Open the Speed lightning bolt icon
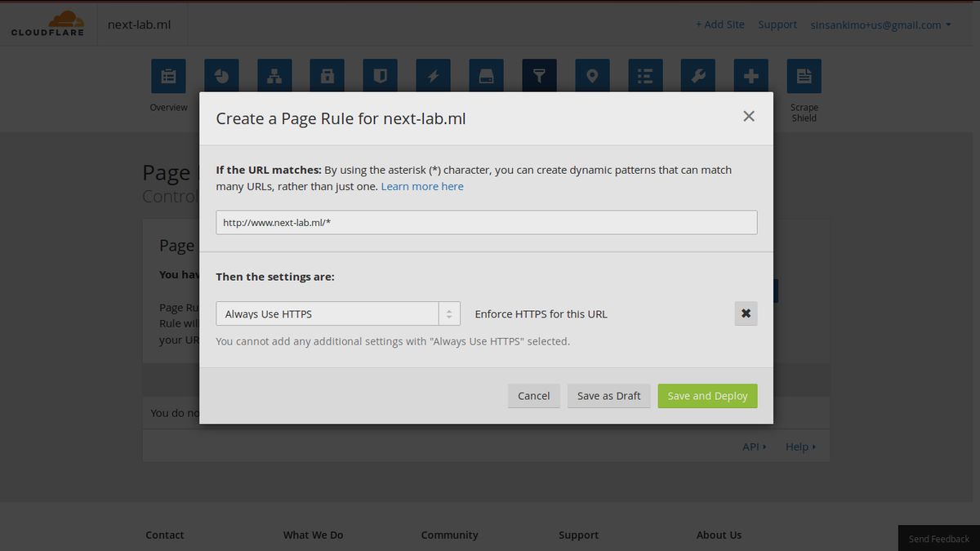 [x=433, y=76]
